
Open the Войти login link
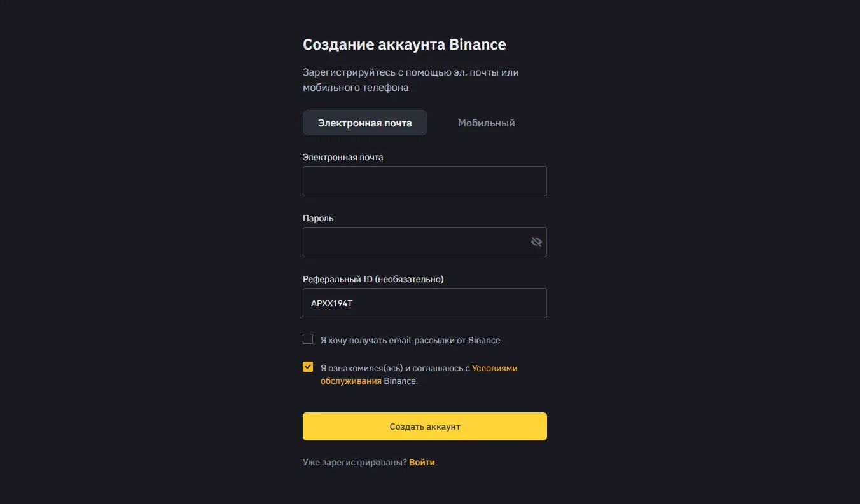point(422,462)
